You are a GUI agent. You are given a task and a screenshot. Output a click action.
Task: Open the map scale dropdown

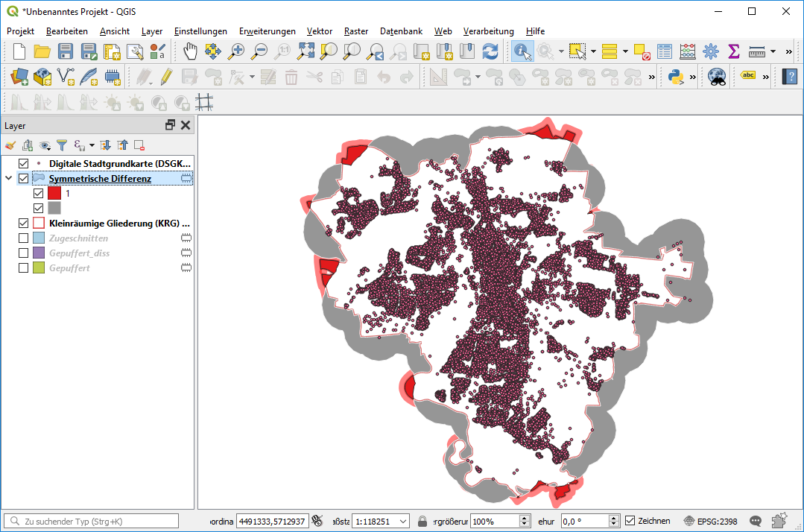point(403,521)
